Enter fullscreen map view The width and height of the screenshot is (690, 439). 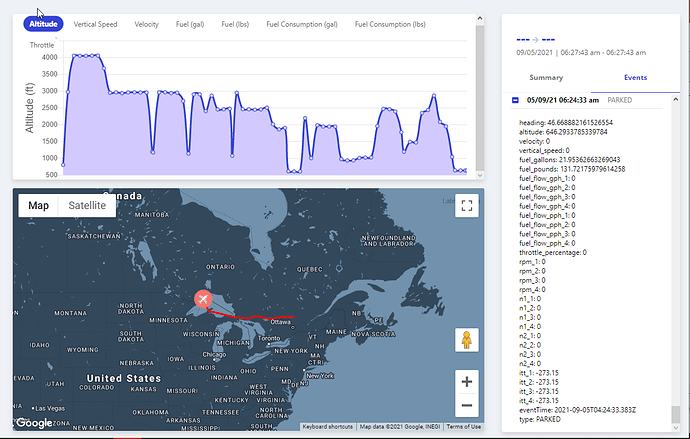pyautogui.click(x=465, y=206)
